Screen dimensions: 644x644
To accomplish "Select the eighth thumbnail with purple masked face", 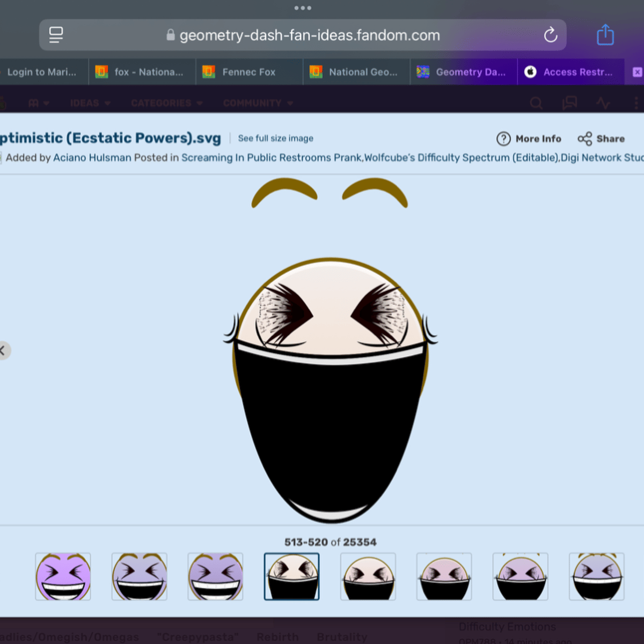I will coord(597,576).
